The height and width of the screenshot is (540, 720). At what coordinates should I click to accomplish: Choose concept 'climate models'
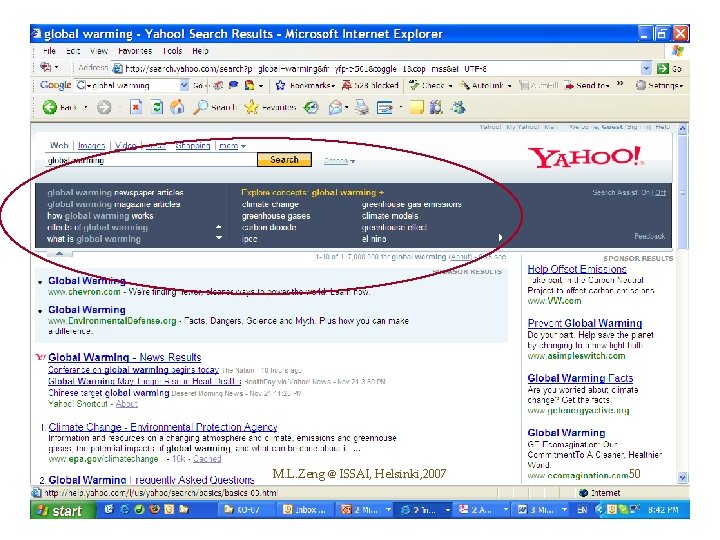pyautogui.click(x=390, y=216)
